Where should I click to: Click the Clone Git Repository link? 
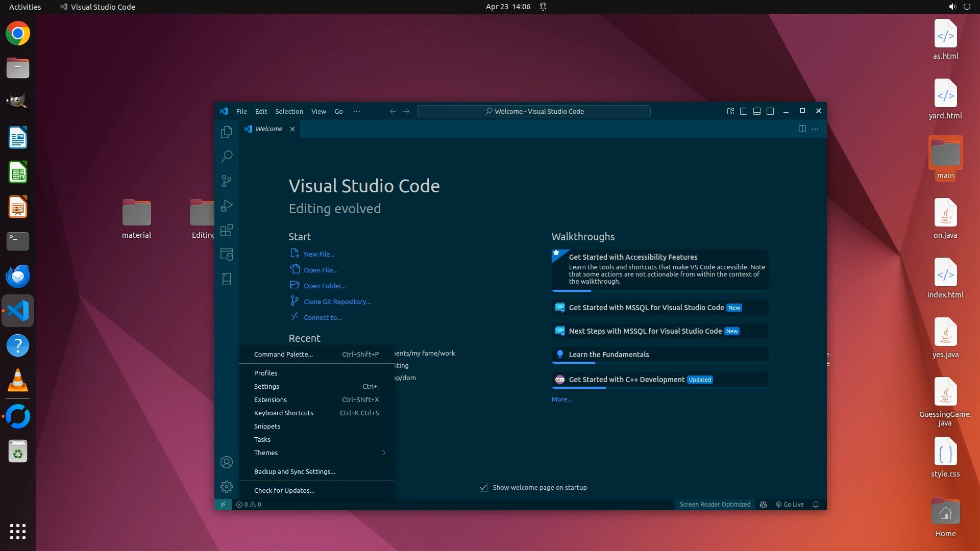coord(337,302)
